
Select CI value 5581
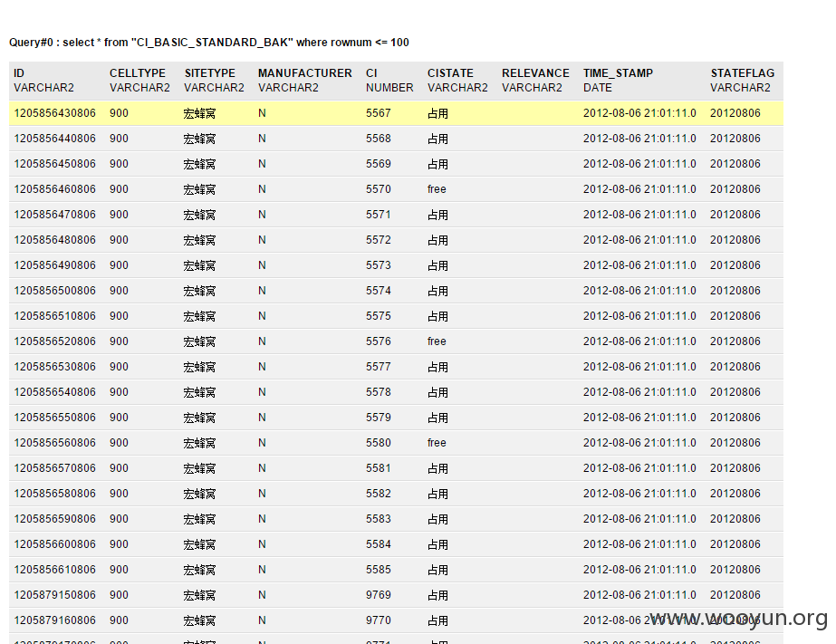379,468
